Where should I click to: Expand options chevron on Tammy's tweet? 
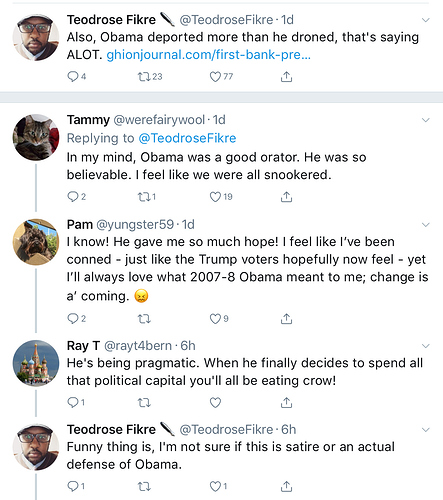pyautogui.click(x=425, y=120)
